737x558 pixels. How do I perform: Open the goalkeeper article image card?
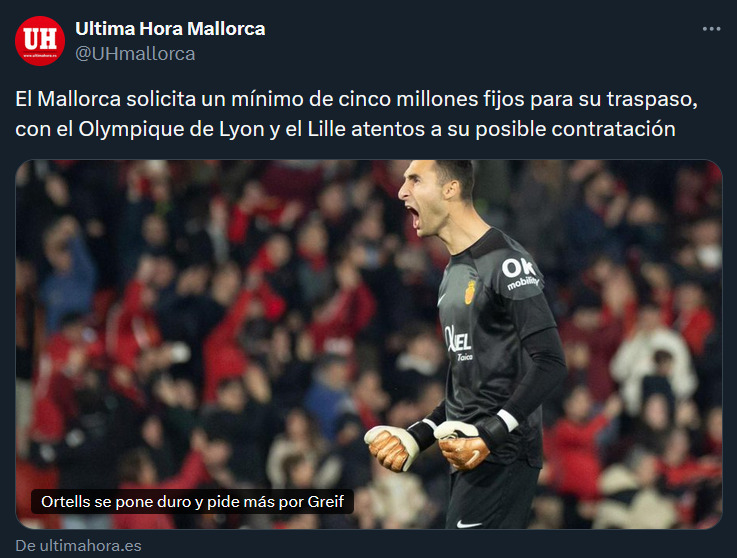tap(368, 344)
